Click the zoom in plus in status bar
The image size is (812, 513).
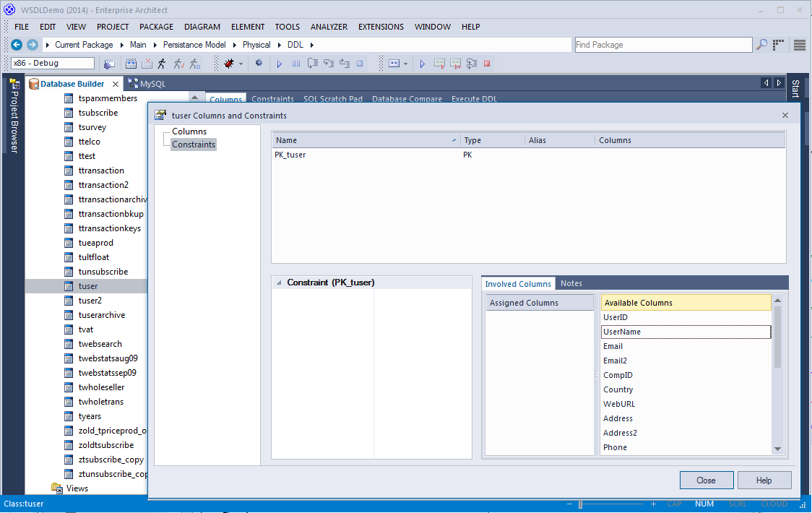coord(653,504)
